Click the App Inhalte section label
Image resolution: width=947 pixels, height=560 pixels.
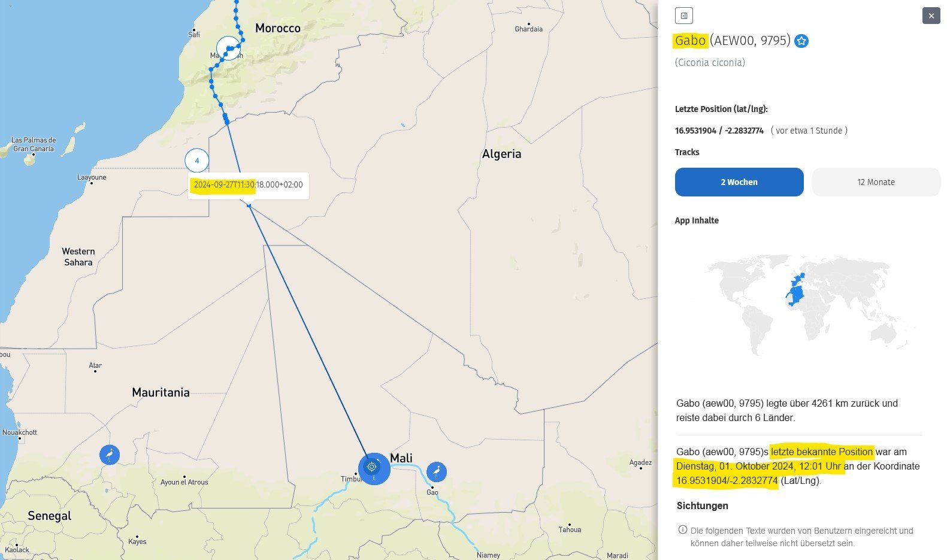coord(697,220)
